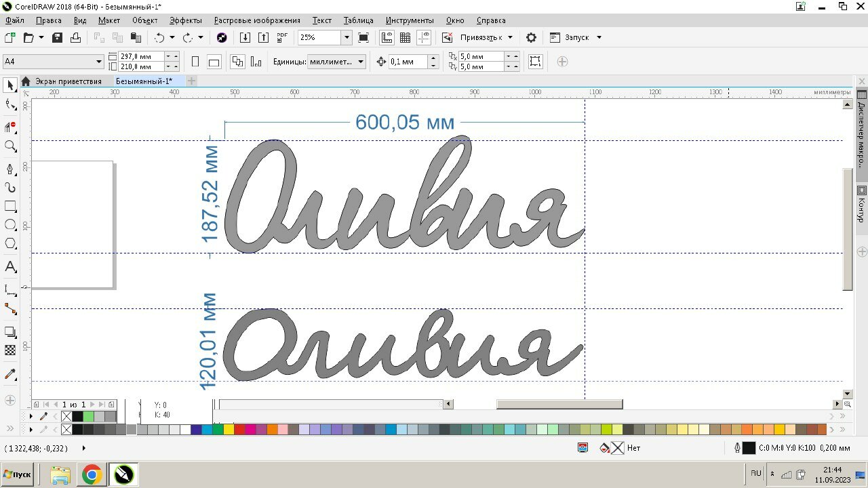This screenshot has width=868, height=488.
Task: Expand the document palette flyout arrow
Action: pos(31,416)
